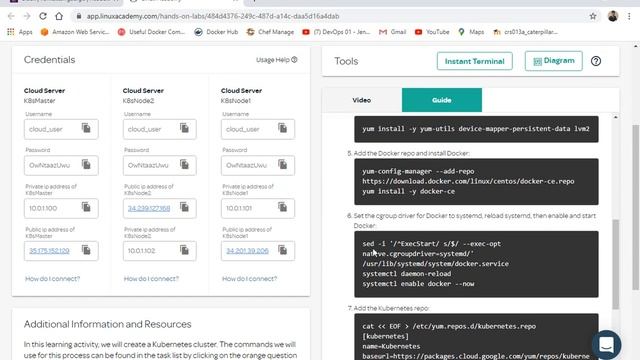Copy the K8sMaster username
The height and width of the screenshot is (360, 640).
pos(86,128)
